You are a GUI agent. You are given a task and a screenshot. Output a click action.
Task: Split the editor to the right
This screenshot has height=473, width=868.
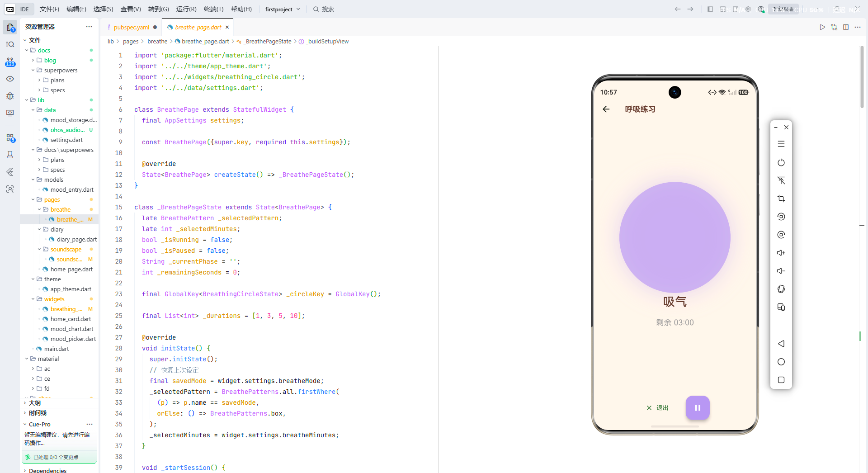(x=846, y=27)
